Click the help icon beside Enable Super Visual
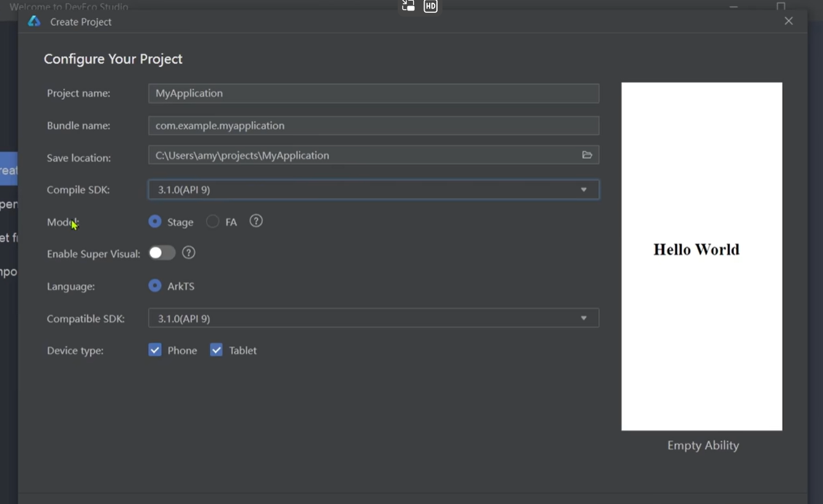823x504 pixels. tap(189, 252)
